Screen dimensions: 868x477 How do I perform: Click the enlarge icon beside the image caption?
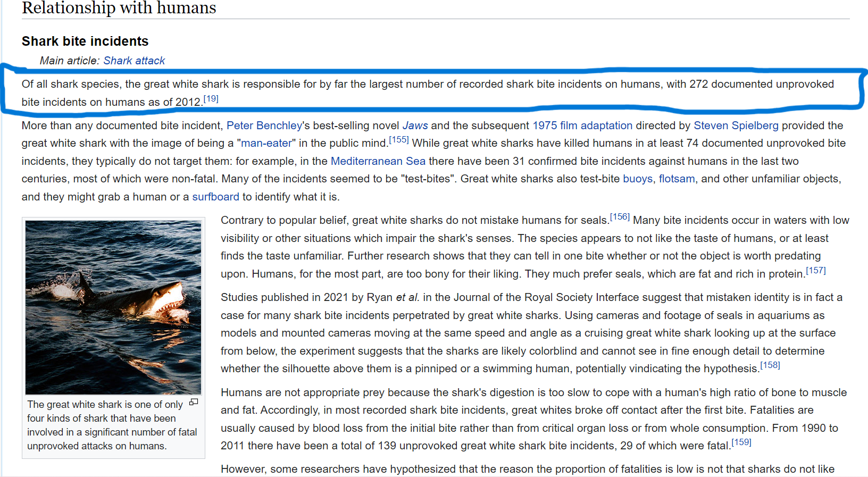194,403
